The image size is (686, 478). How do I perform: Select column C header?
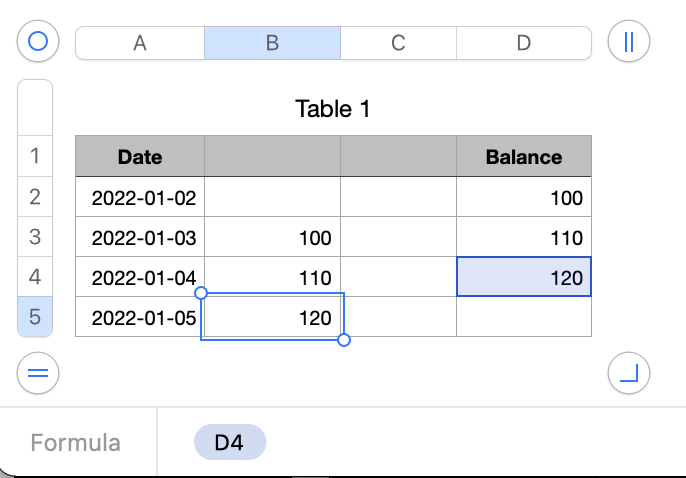(398, 42)
